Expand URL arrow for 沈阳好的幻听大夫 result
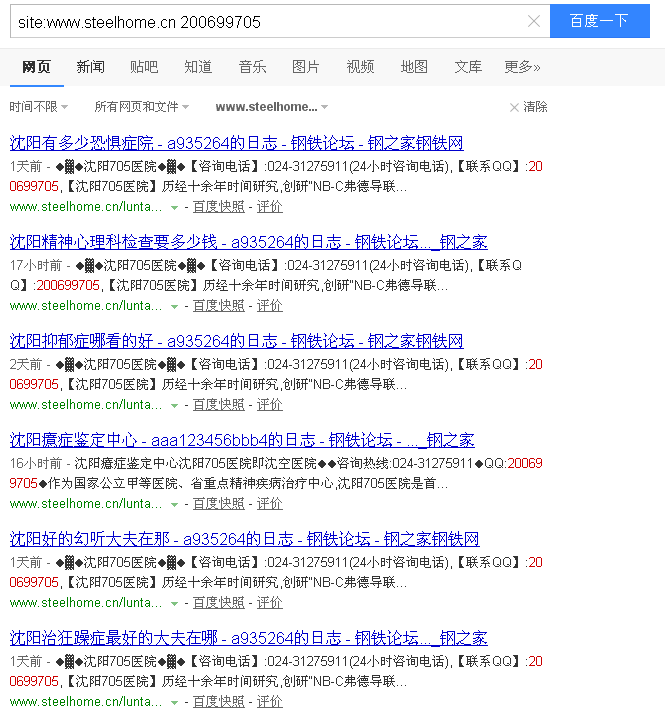Image resolution: width=665 pixels, height=718 pixels. (174, 604)
